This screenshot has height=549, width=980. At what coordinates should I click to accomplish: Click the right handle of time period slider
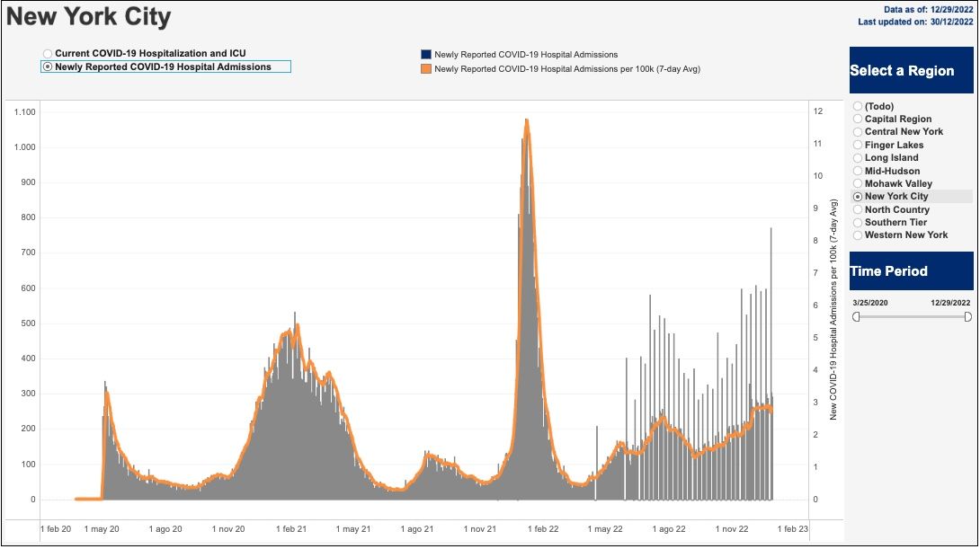click(x=967, y=316)
